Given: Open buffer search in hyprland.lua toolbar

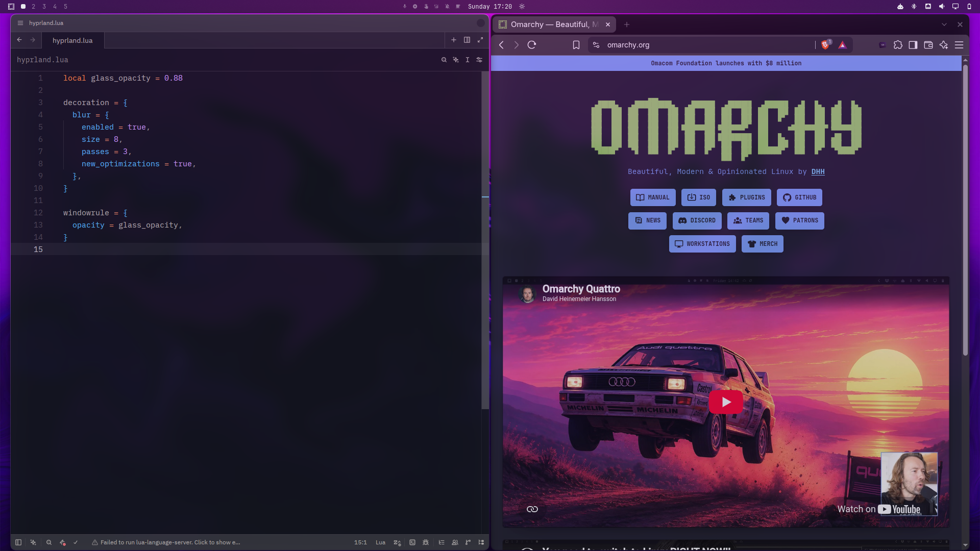Looking at the screenshot, I should click(444, 60).
